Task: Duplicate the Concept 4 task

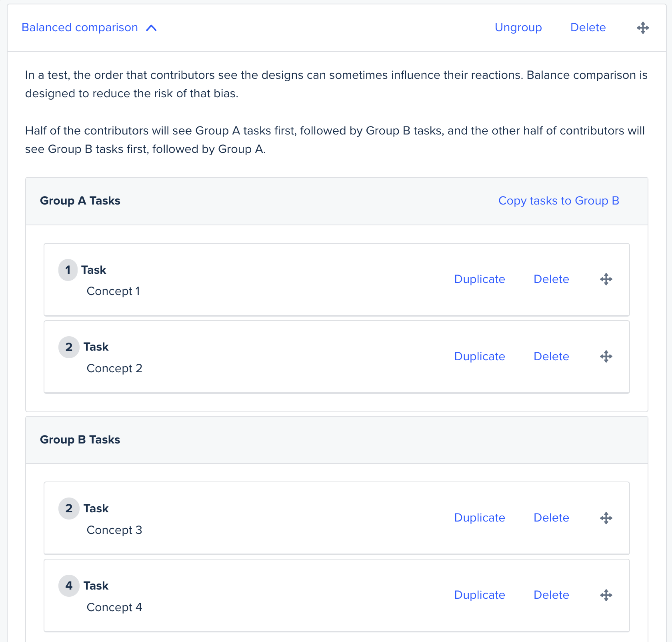Action: pos(480,595)
